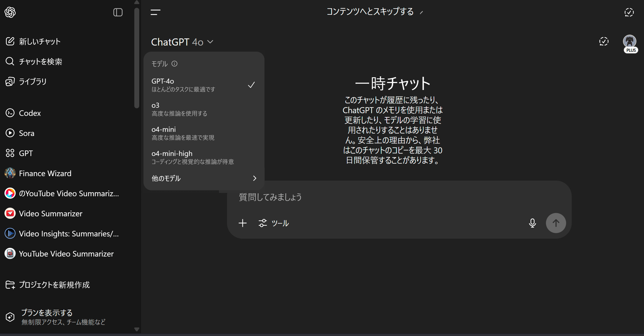Click the model info icon next to モデル

[175, 64]
